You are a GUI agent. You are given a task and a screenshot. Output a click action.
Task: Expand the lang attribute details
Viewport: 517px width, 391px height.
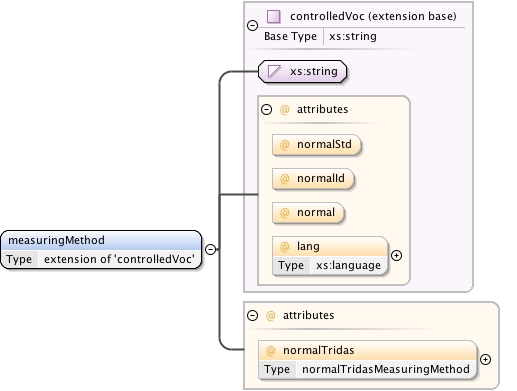pyautogui.click(x=396, y=256)
